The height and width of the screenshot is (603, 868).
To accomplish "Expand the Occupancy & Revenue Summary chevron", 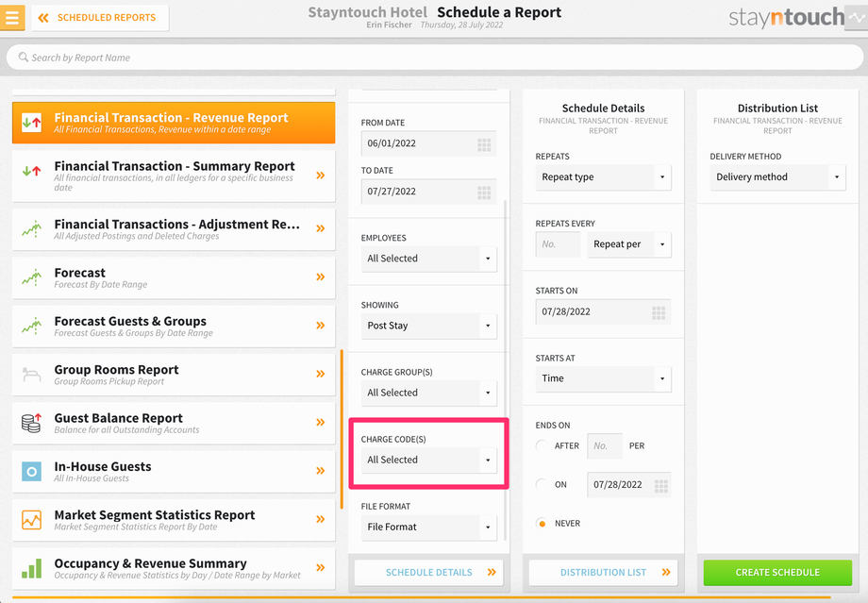I will pyautogui.click(x=321, y=567).
